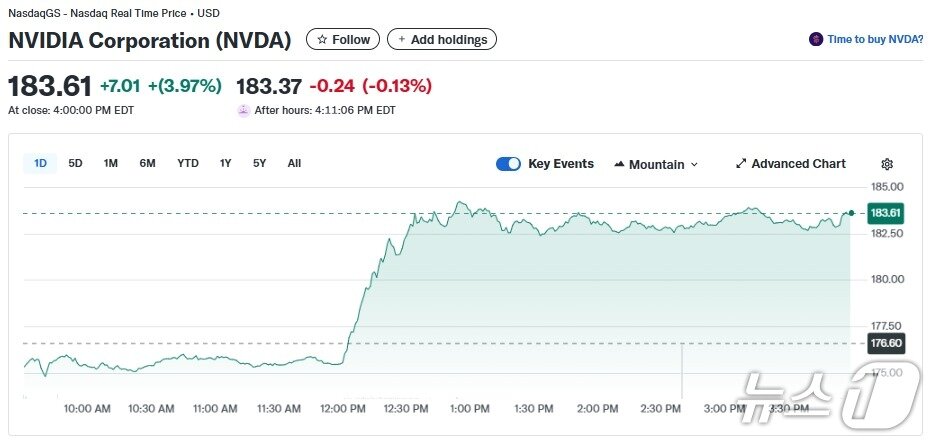
Task: Click the Mountain chart type icon
Action: click(619, 164)
